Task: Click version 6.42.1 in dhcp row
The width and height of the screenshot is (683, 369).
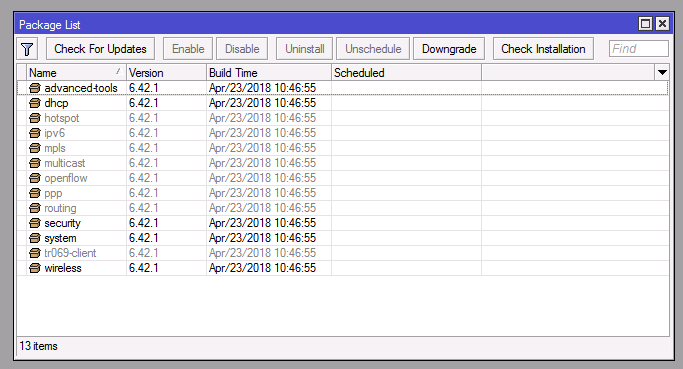Action: [x=143, y=103]
